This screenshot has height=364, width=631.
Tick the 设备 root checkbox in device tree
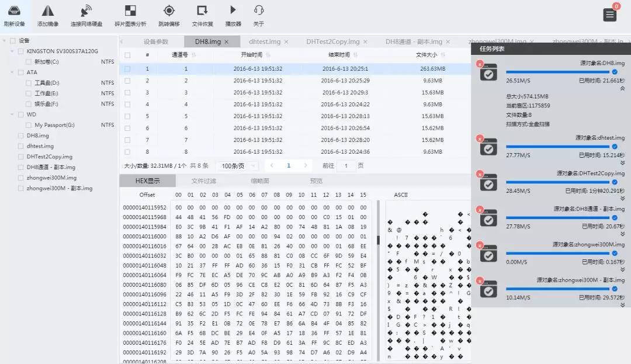pyautogui.click(x=13, y=41)
